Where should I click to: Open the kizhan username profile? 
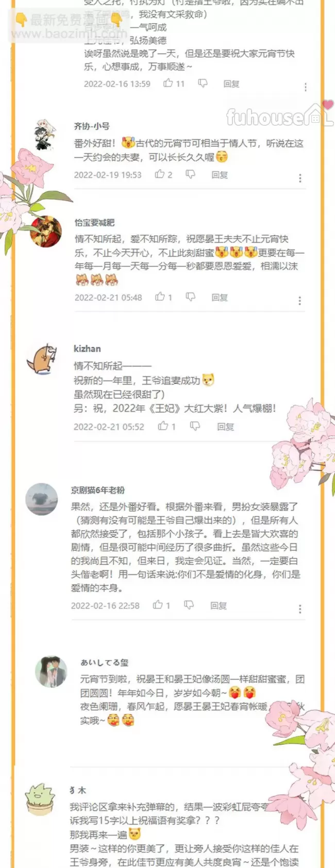87,349
